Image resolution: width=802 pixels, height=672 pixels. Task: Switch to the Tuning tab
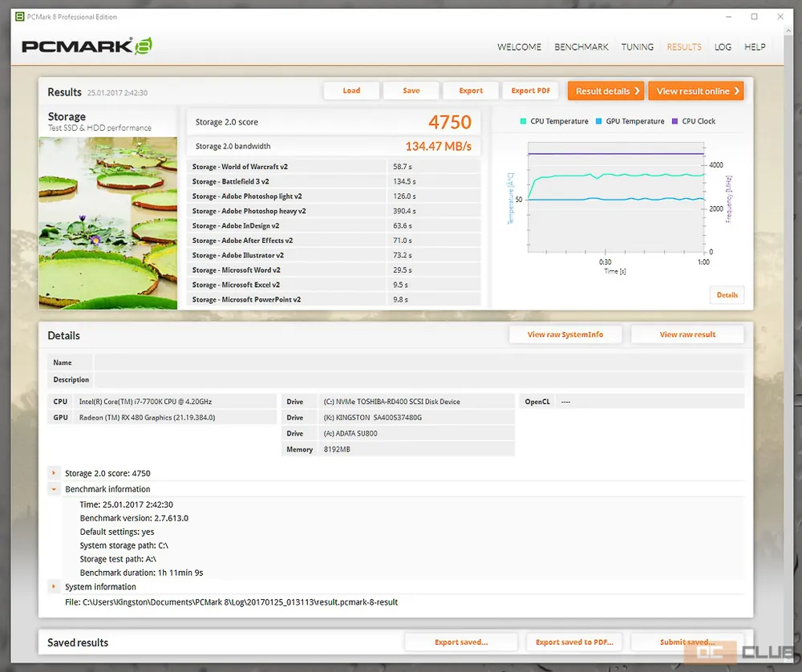point(637,47)
